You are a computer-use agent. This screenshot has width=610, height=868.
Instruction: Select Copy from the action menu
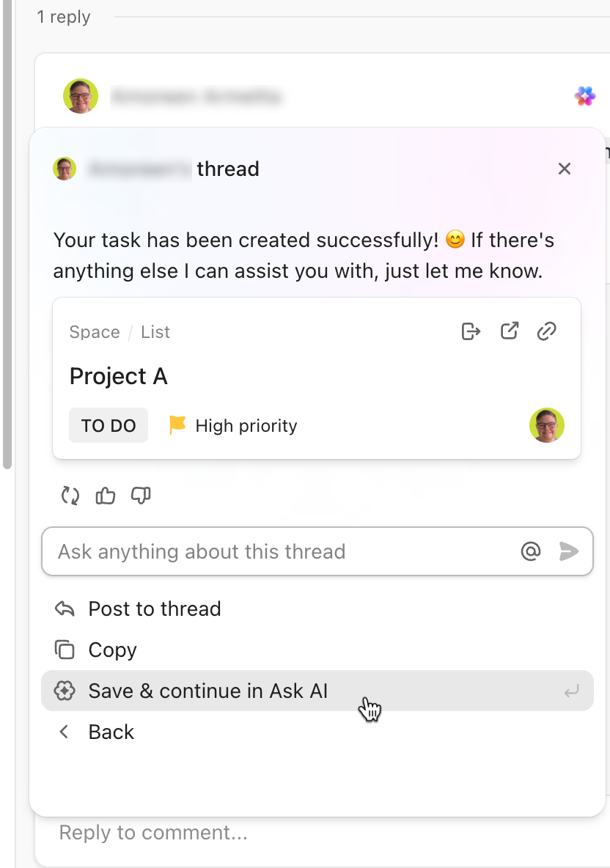tap(112, 650)
